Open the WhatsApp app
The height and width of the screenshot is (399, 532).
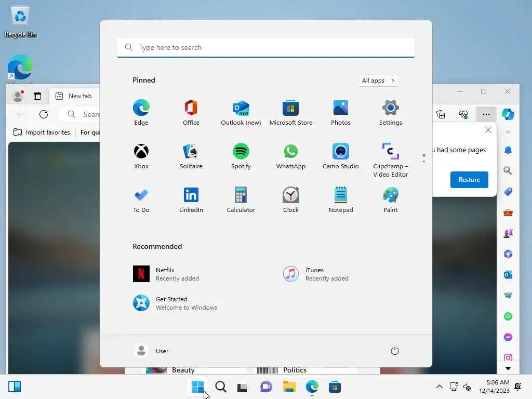[x=291, y=156]
